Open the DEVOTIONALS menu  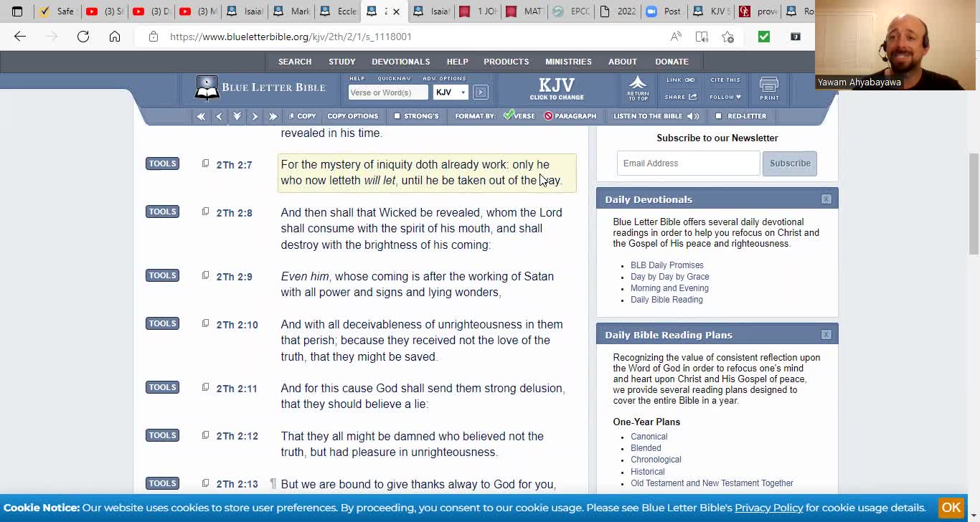pyautogui.click(x=401, y=62)
